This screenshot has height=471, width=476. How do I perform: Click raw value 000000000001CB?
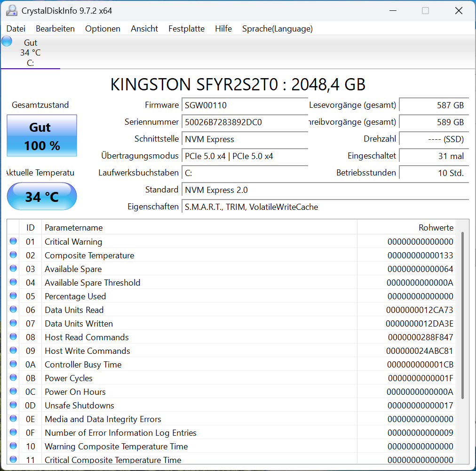(x=420, y=365)
